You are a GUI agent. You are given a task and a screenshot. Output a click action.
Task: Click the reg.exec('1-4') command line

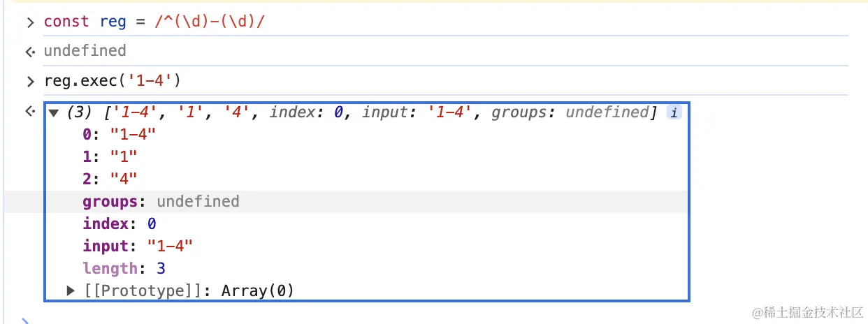pyautogui.click(x=112, y=81)
